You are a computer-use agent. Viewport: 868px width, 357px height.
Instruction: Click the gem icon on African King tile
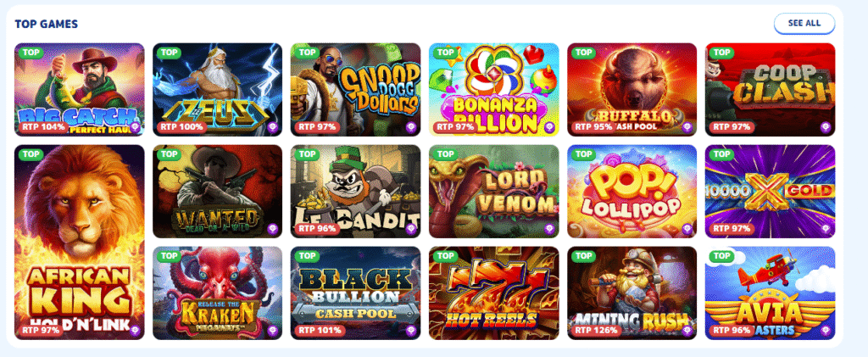(x=135, y=330)
